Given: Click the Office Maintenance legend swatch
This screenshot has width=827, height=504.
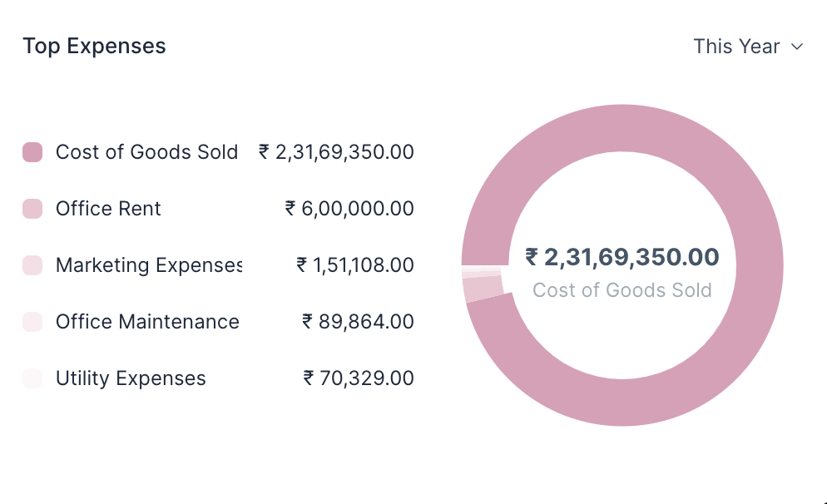Looking at the screenshot, I should 32,322.
